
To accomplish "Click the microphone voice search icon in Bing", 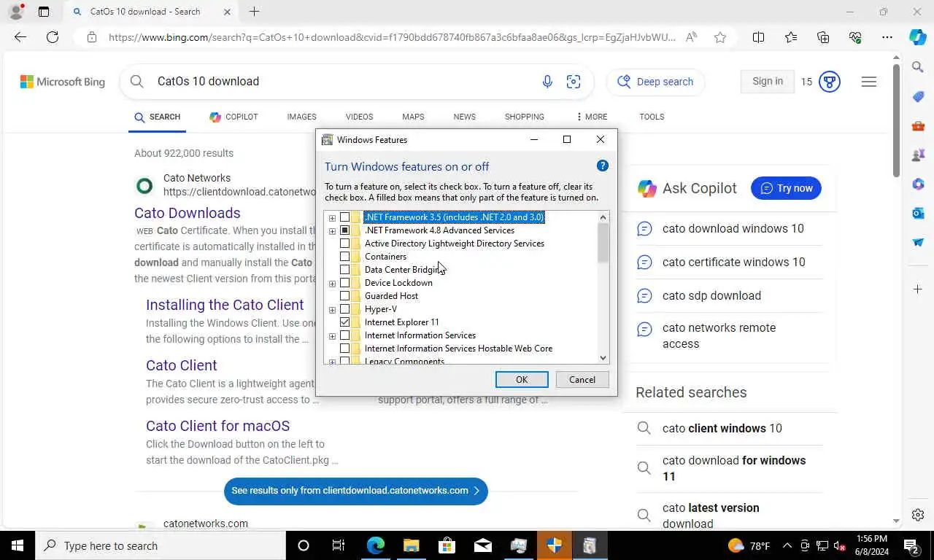I will (547, 82).
